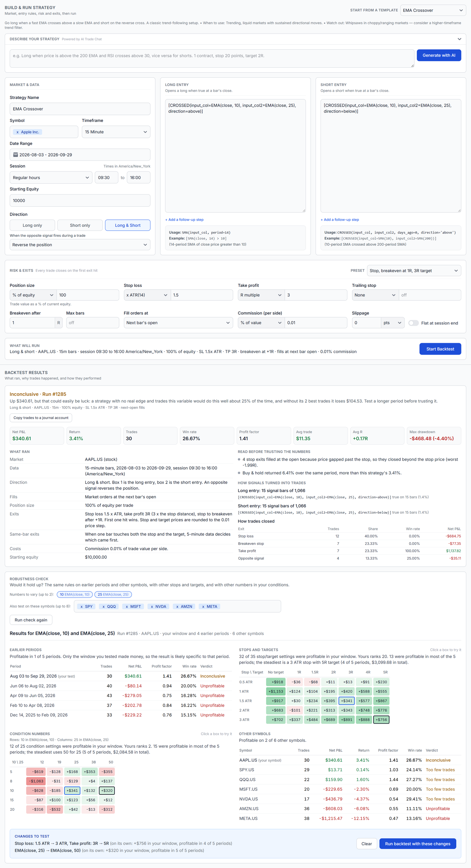Open the Reverse the position dropdown
This screenshot has width=471, height=868.
[x=80, y=245]
